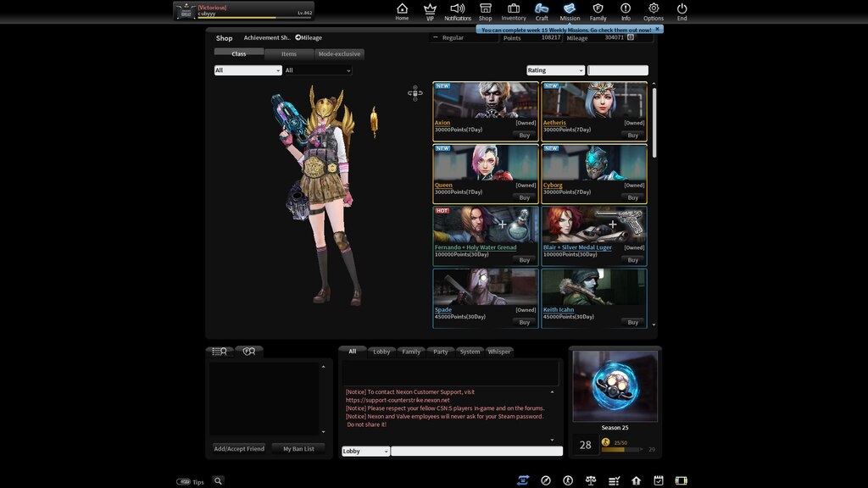Open My Ban List
Viewport: 868px width, 488px height.
(299, 449)
